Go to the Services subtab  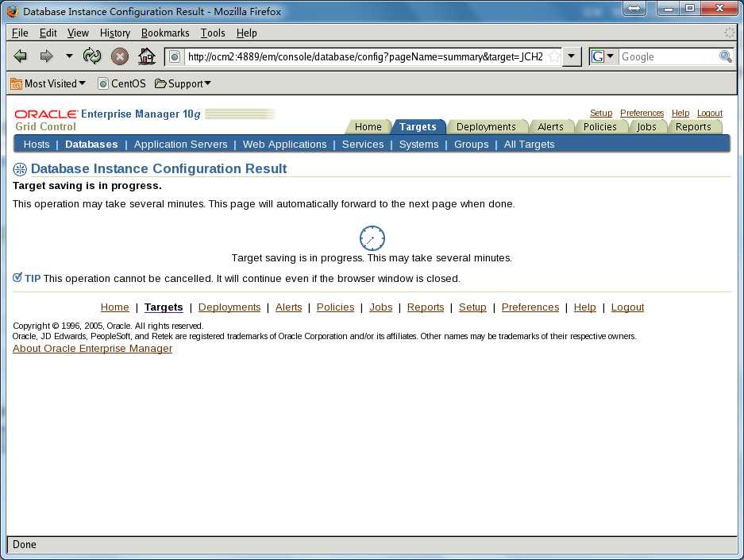click(x=363, y=145)
